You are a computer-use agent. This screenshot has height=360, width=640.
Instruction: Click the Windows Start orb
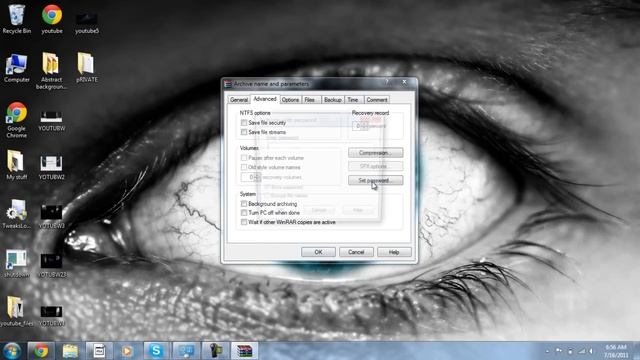point(11,351)
